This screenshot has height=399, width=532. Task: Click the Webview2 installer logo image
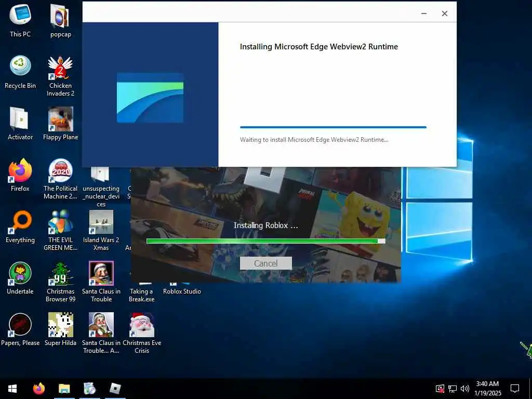150,98
